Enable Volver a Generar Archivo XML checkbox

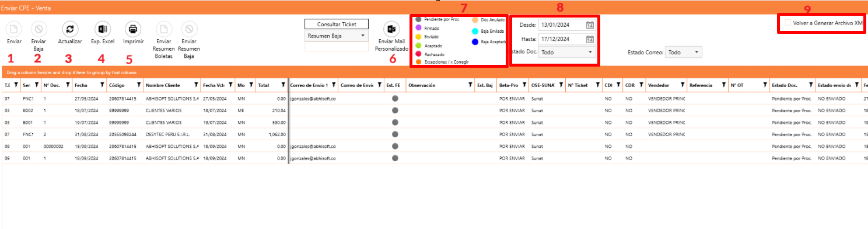788,23
